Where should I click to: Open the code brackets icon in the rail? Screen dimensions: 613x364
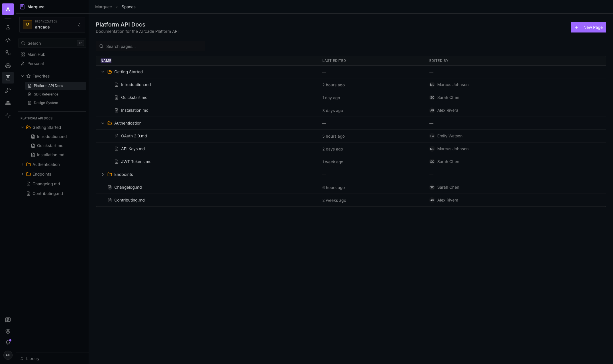coord(8,40)
